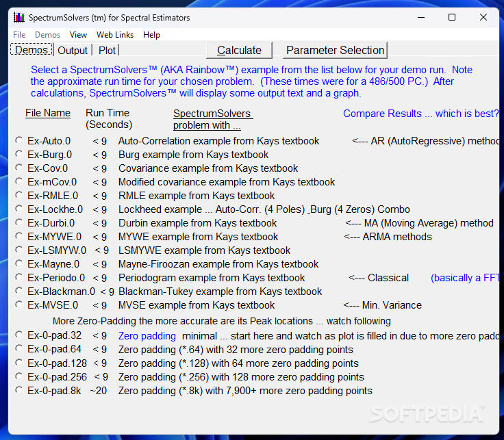Switch to the Demos tab
The width and height of the screenshot is (504, 440).
(32, 50)
